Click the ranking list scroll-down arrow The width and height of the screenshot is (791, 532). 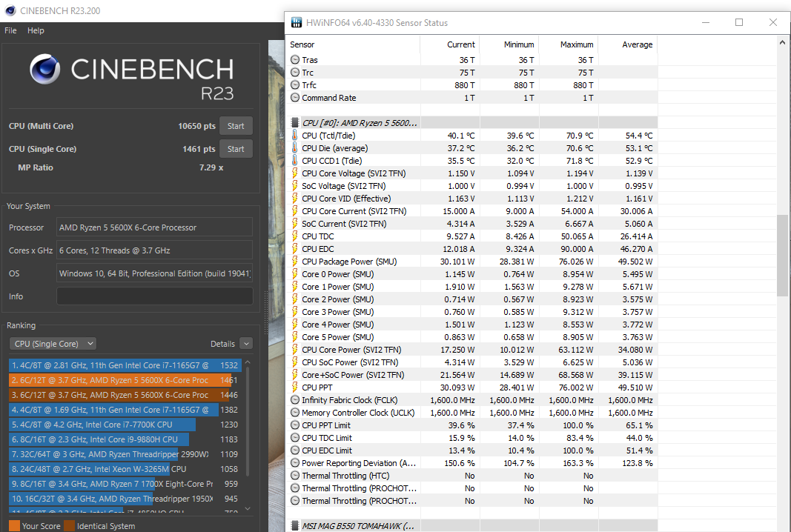click(x=247, y=509)
